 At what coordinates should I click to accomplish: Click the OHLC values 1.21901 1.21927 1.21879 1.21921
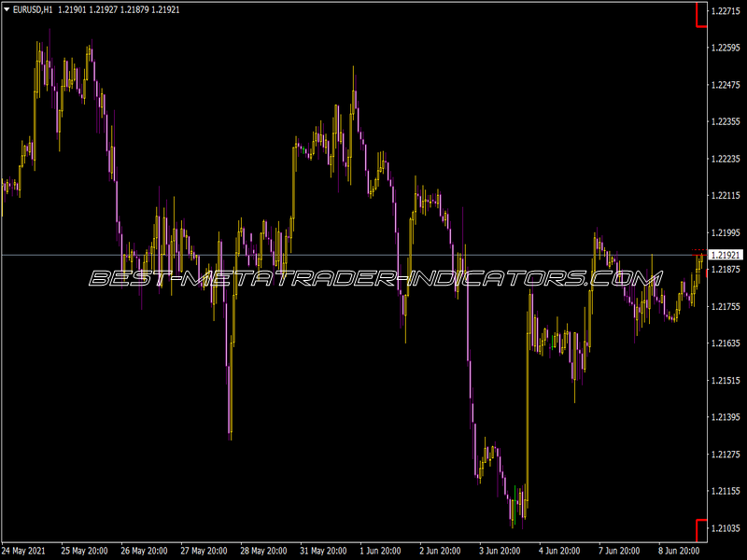point(119,9)
